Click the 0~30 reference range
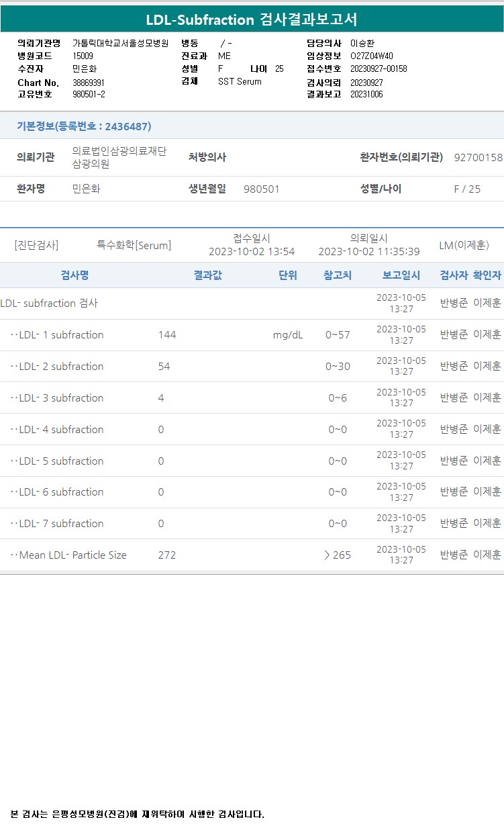Screen dimensions: 504x834 coord(338,367)
